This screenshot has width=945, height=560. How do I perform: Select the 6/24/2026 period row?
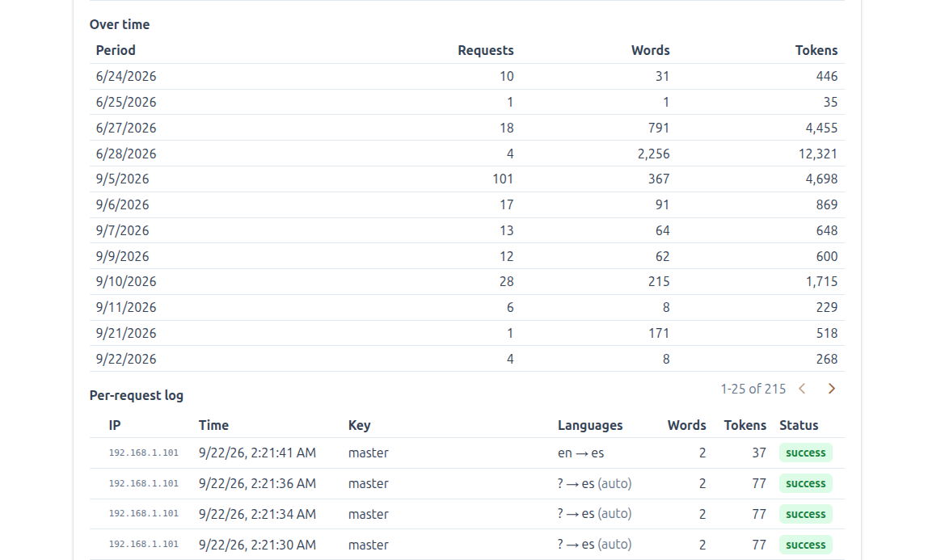[467, 77]
